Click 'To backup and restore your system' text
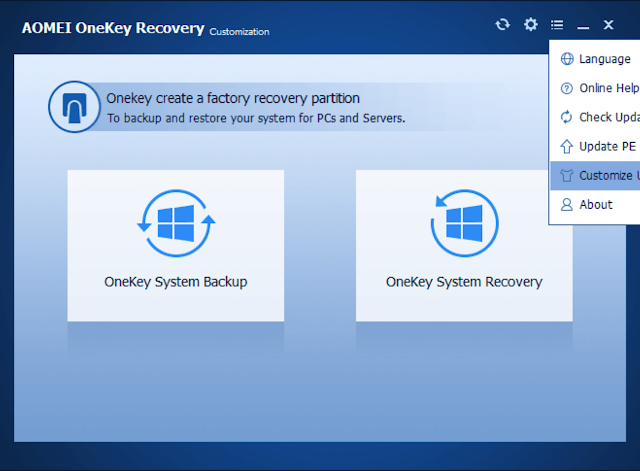The height and width of the screenshot is (471, 640). pyautogui.click(x=256, y=118)
